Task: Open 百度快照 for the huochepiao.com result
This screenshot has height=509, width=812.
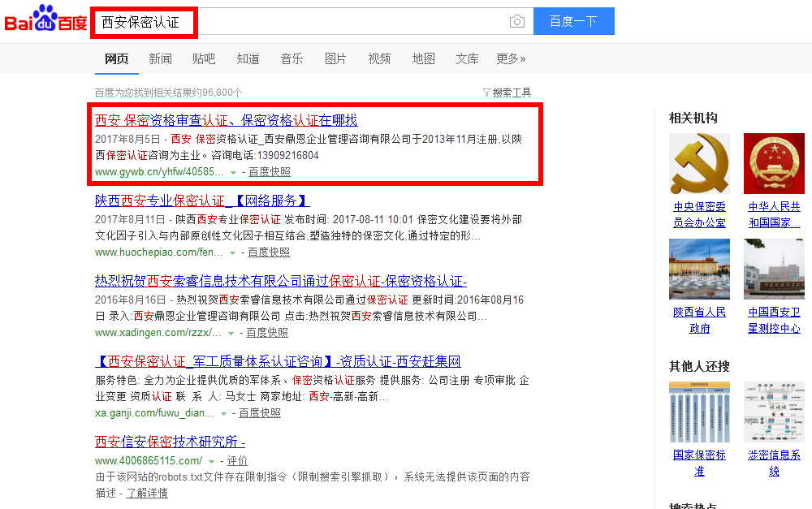Action: 268,252
